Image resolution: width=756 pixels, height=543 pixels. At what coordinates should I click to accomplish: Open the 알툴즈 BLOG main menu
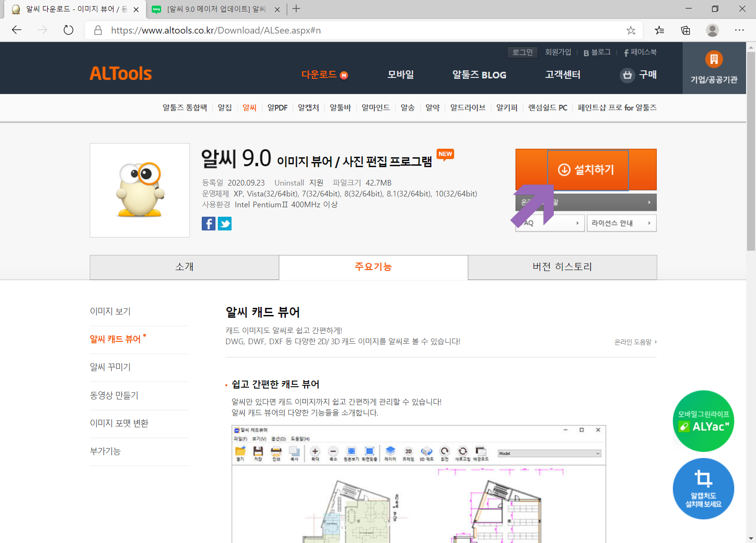pos(479,75)
